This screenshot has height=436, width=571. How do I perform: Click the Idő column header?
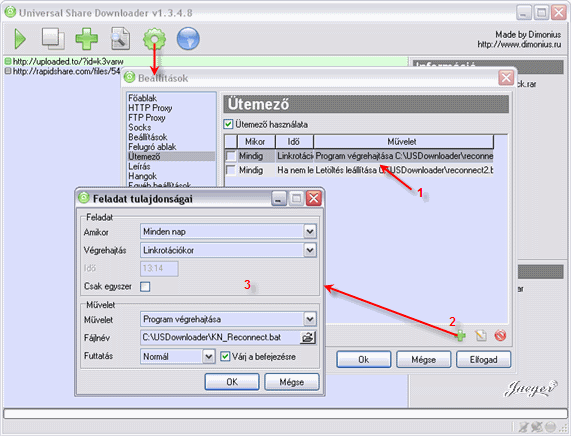pos(294,142)
